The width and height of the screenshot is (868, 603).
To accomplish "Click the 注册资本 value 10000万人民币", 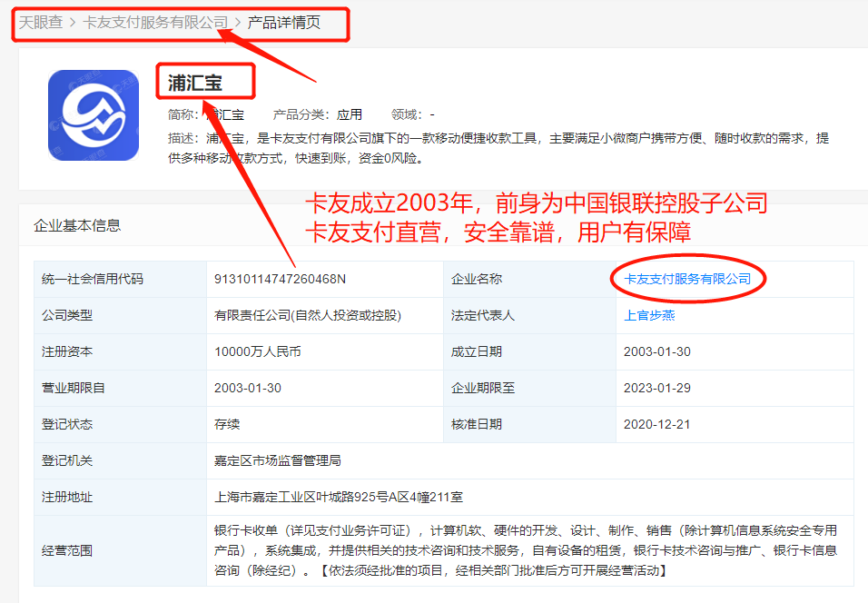I will [x=258, y=351].
